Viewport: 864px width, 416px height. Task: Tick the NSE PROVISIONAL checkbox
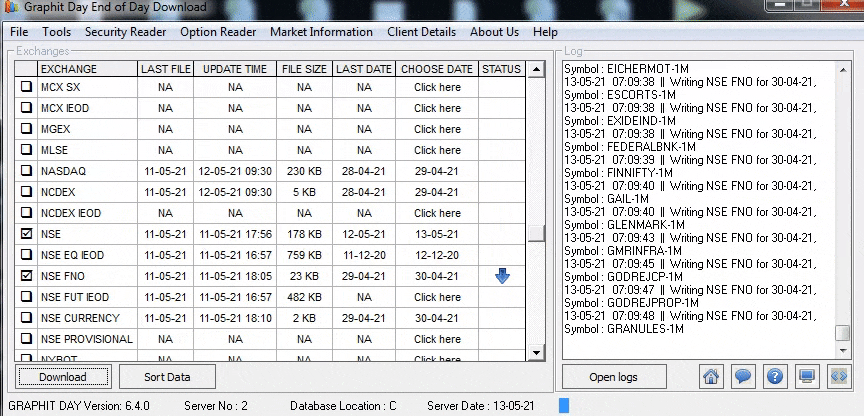tap(26, 339)
